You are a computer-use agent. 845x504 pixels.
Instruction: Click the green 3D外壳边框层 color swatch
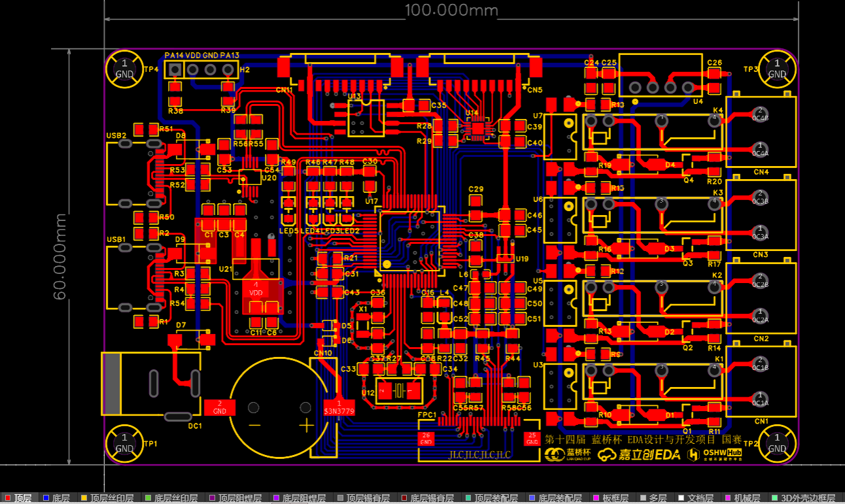[x=776, y=498]
